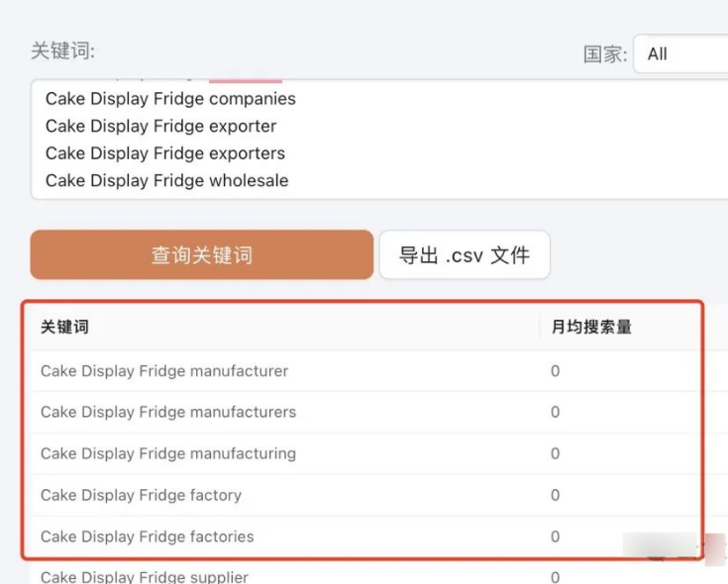Export results with 导出 .csv 文件 button
Viewport: 728px width, 584px height.
point(464,255)
